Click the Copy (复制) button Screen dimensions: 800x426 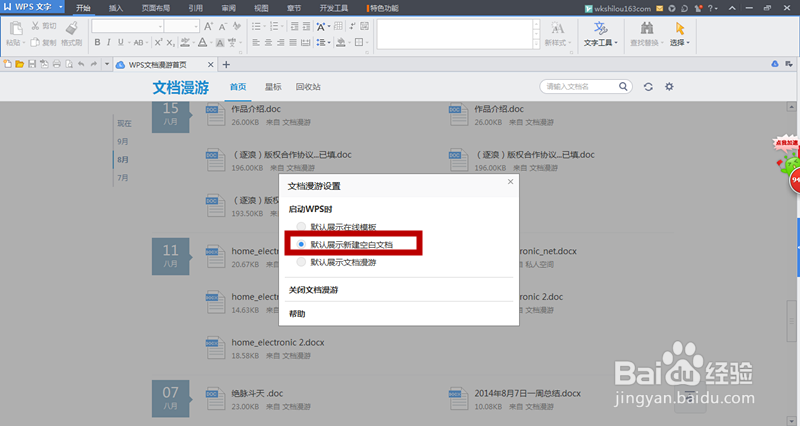tap(43, 42)
